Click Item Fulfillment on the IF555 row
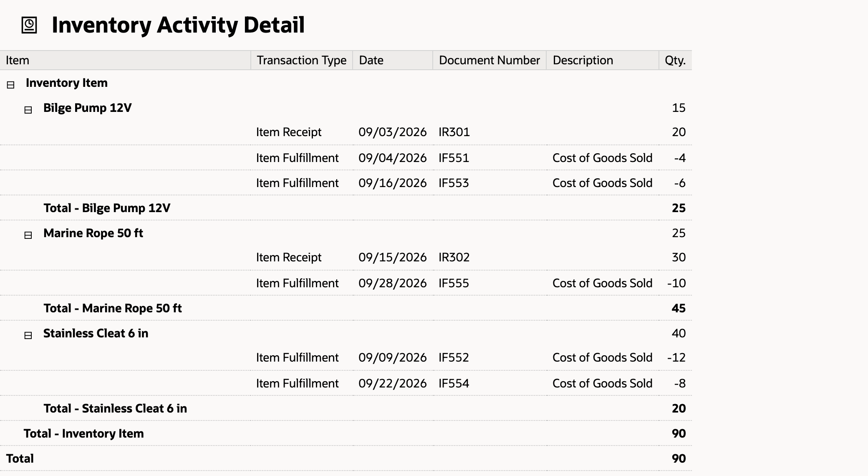Screen dimensions: 868x476 298,283
